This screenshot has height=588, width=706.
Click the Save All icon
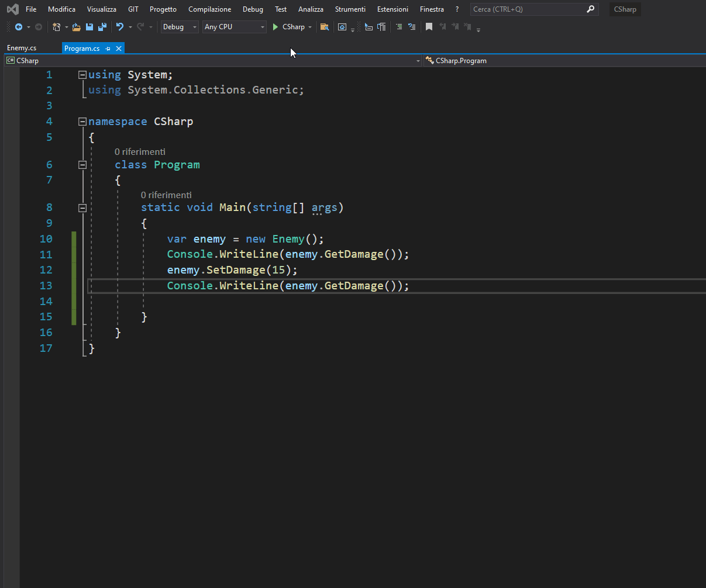(x=102, y=27)
